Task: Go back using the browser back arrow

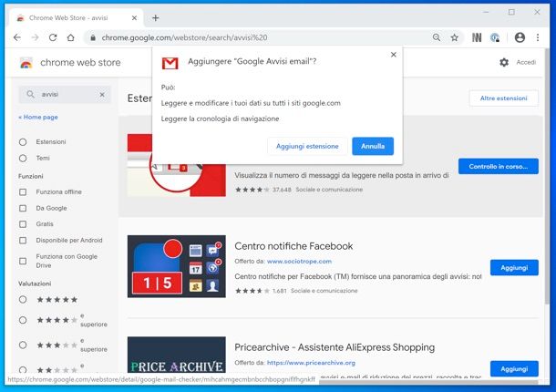Action: [17, 37]
